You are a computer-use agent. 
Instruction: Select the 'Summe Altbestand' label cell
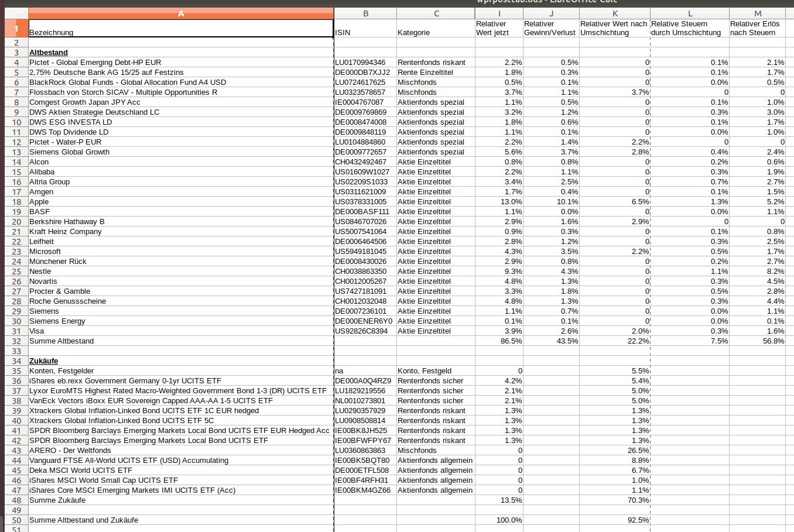pyautogui.click(x=181, y=341)
